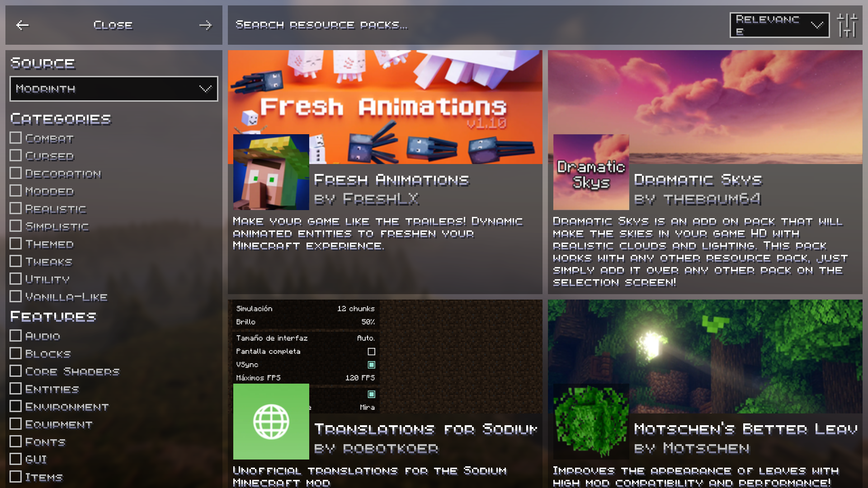Open the filter sliders icon
This screenshot has height=488, width=868.
(847, 25)
